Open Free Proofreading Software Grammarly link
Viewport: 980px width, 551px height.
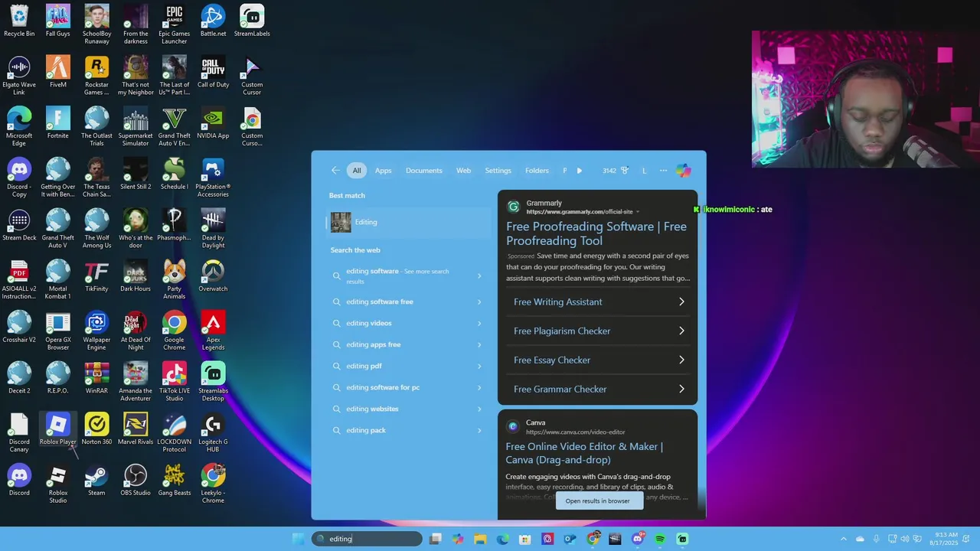pos(596,233)
